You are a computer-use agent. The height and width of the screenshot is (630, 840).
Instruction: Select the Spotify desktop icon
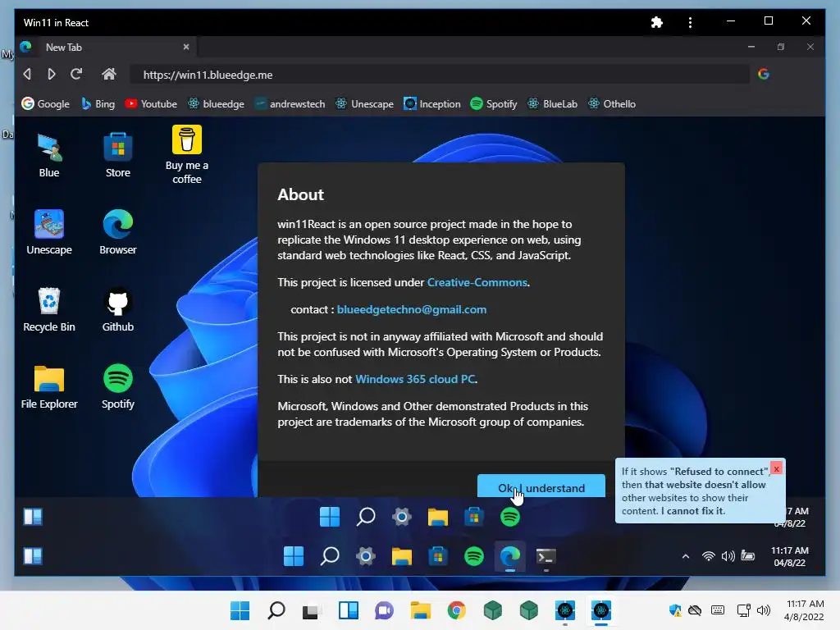coord(118,387)
